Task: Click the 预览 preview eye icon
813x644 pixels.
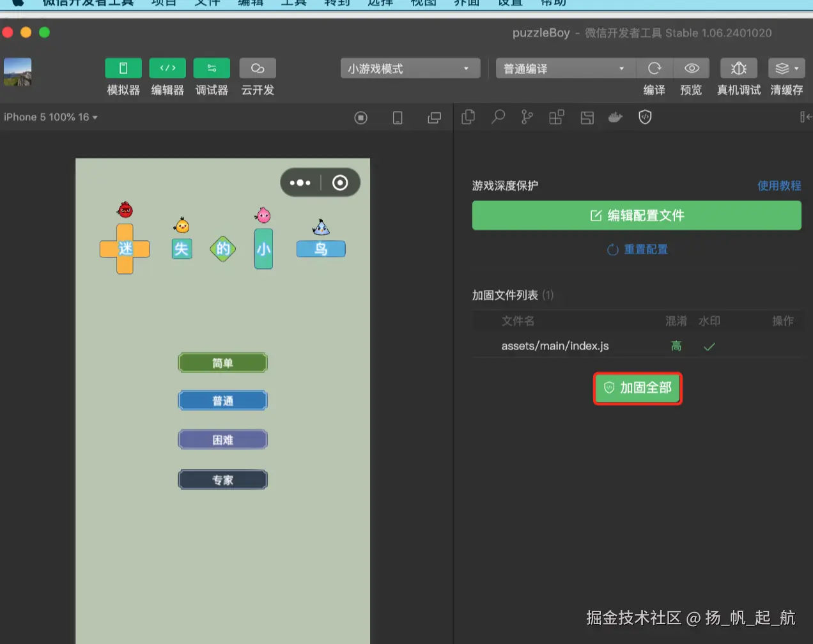Action: (x=692, y=68)
